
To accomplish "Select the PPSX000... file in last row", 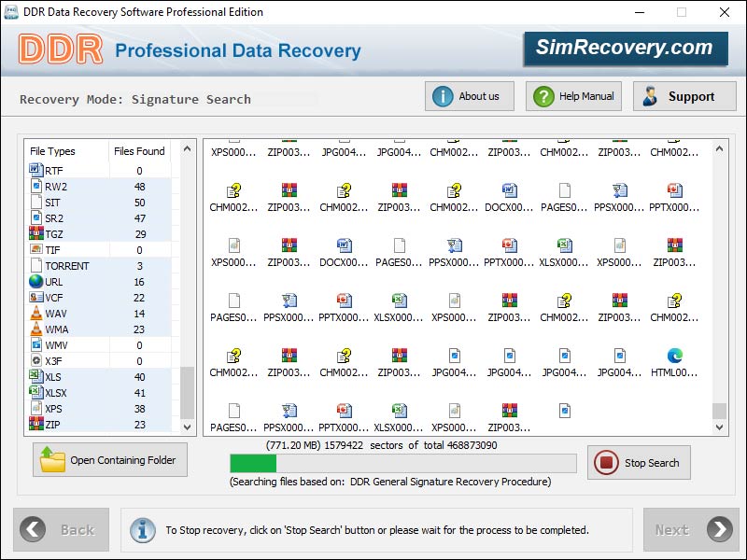I will (x=289, y=418).
